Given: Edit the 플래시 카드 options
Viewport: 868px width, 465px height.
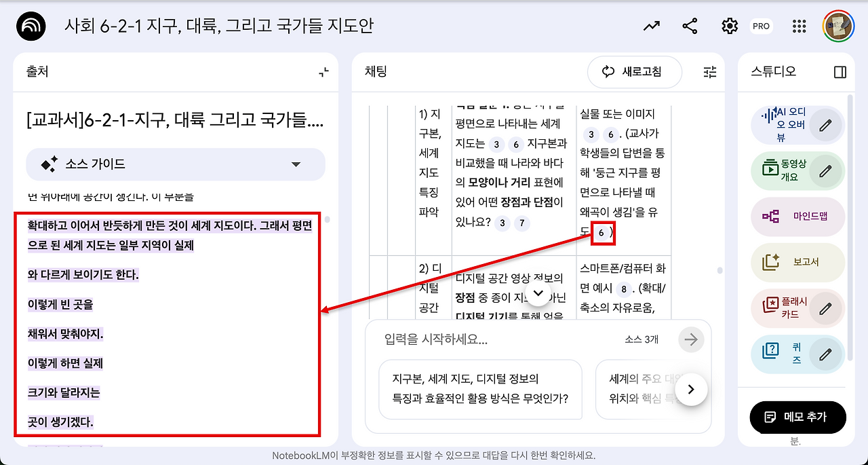Looking at the screenshot, I should [826, 308].
